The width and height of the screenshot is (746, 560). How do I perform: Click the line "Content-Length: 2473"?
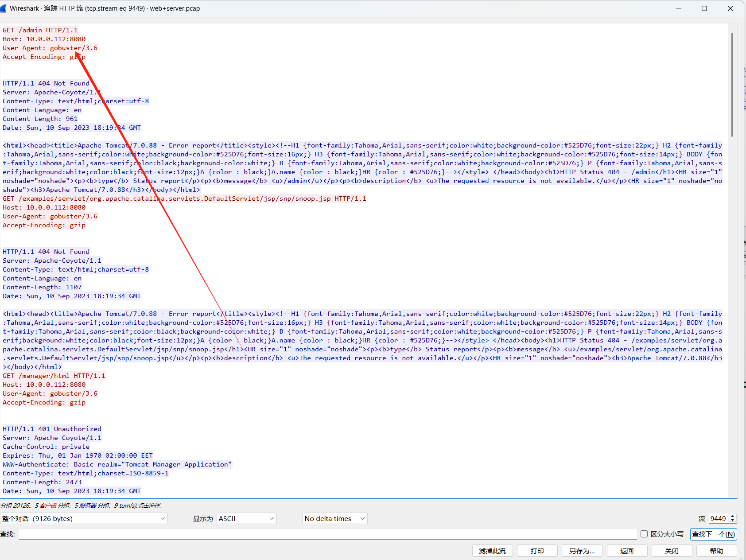(42, 482)
